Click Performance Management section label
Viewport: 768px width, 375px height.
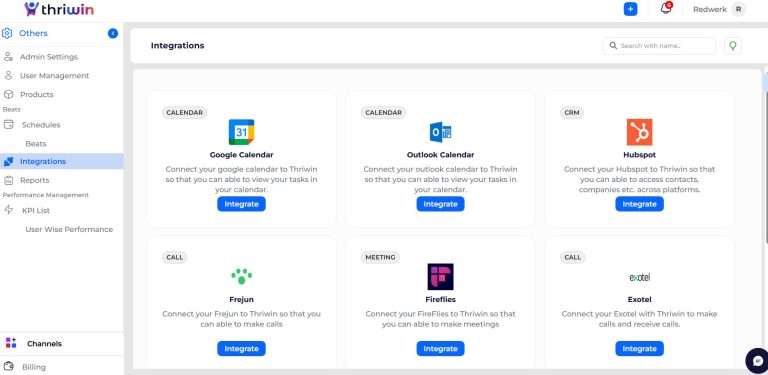[46, 195]
